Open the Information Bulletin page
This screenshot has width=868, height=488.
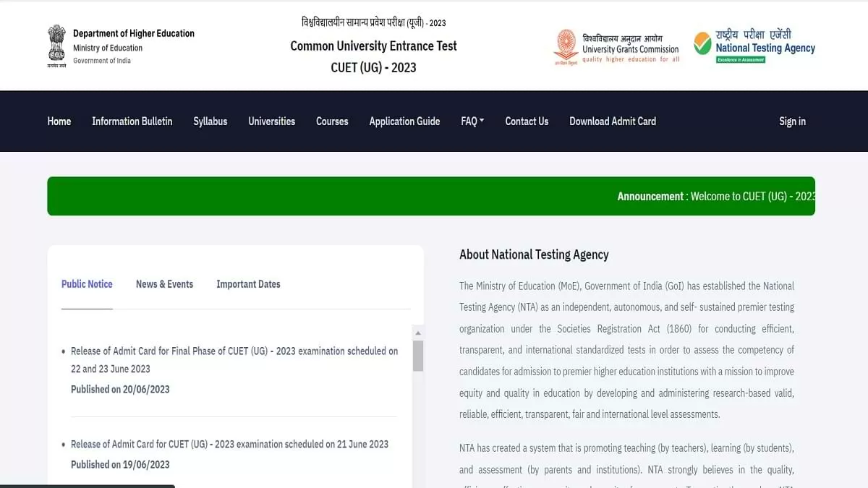click(132, 121)
